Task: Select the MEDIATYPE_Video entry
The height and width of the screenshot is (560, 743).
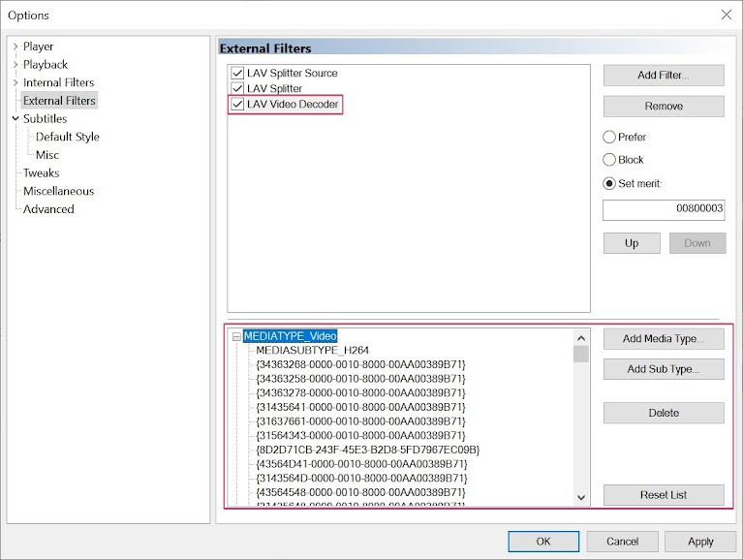Action: point(290,336)
